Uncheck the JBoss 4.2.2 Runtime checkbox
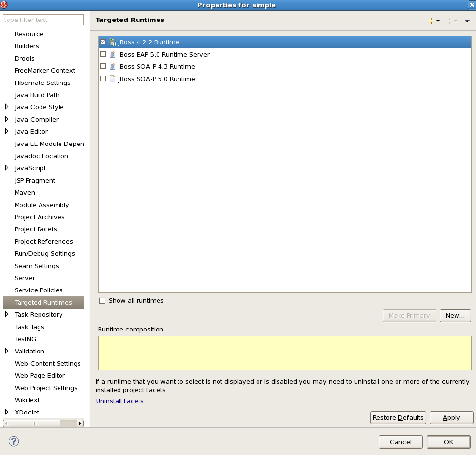Image resolution: width=476 pixels, height=455 pixels. tap(103, 42)
